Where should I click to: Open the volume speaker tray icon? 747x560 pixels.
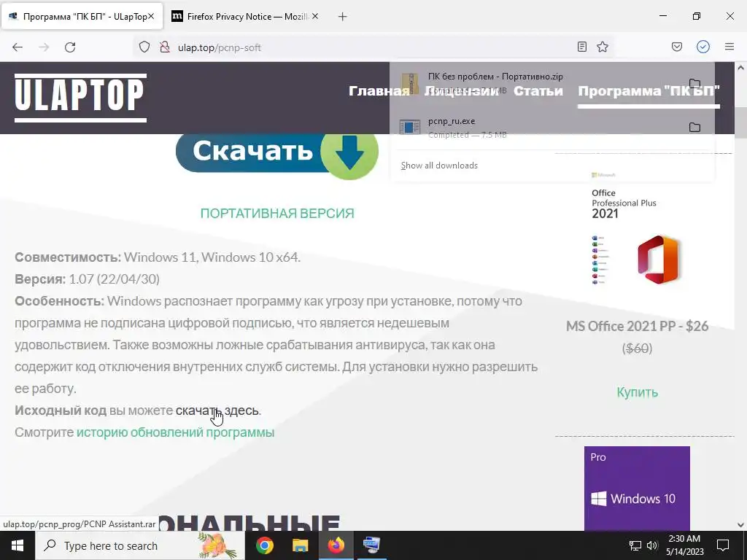pos(652,545)
